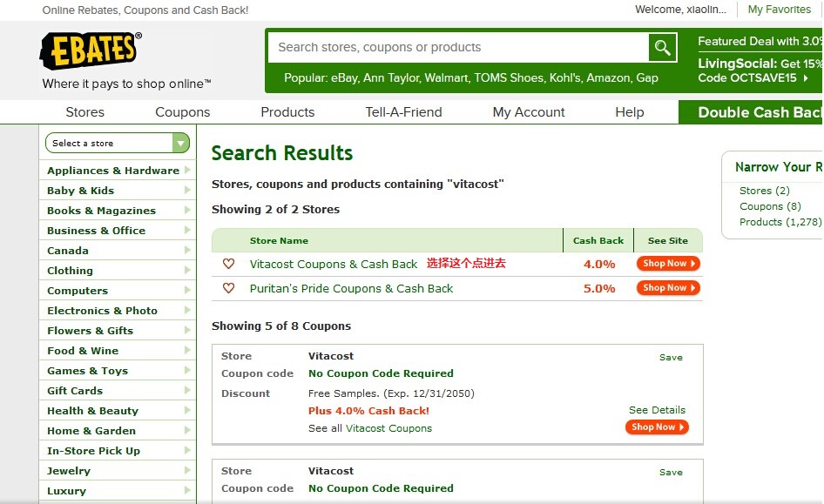Click Shop Now in Free Samples coupon

click(657, 427)
